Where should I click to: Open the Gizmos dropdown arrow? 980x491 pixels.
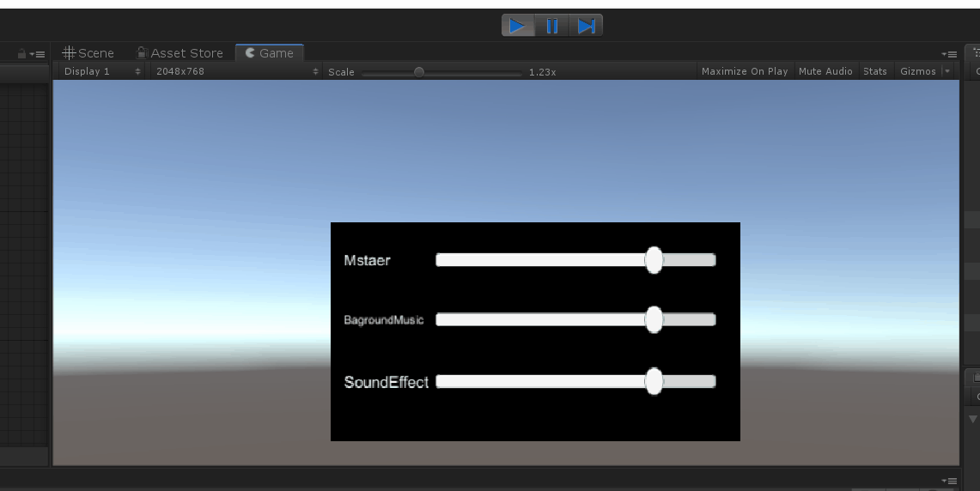point(947,71)
